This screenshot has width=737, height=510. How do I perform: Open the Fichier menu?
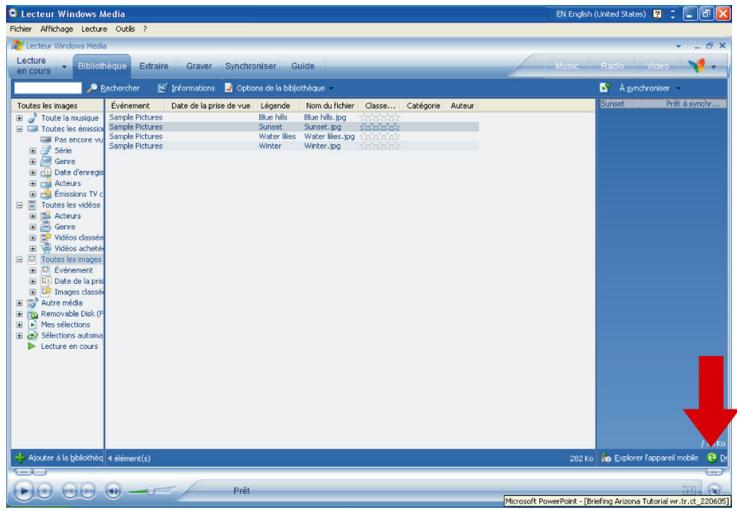click(x=21, y=29)
